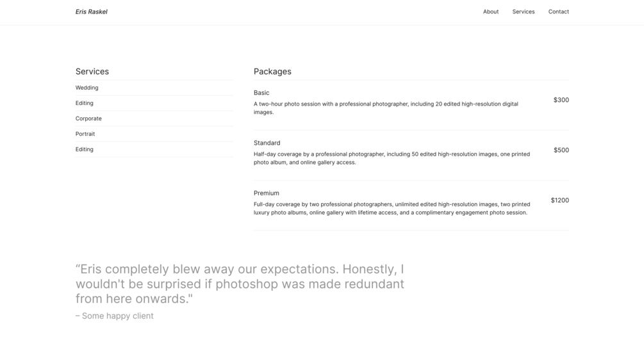Click the Services section heading above Wedding
The width and height of the screenshot is (644, 349).
point(92,72)
